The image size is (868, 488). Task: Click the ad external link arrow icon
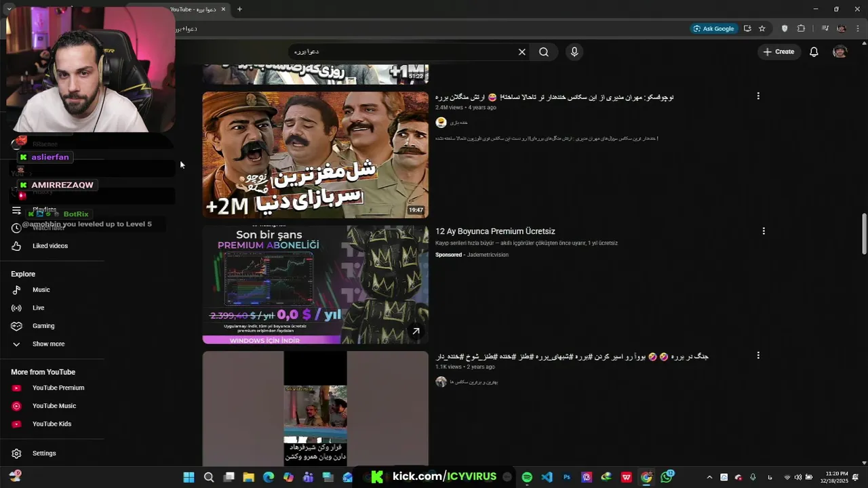click(416, 331)
